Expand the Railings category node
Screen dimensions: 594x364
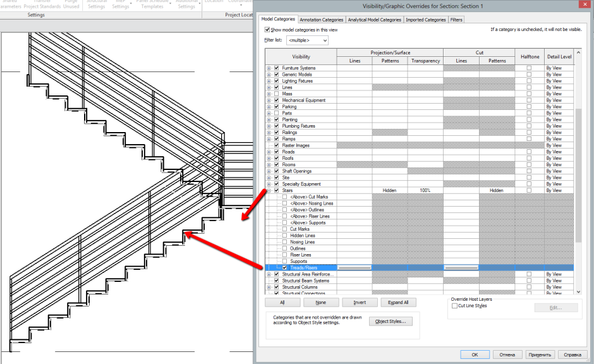click(x=269, y=133)
